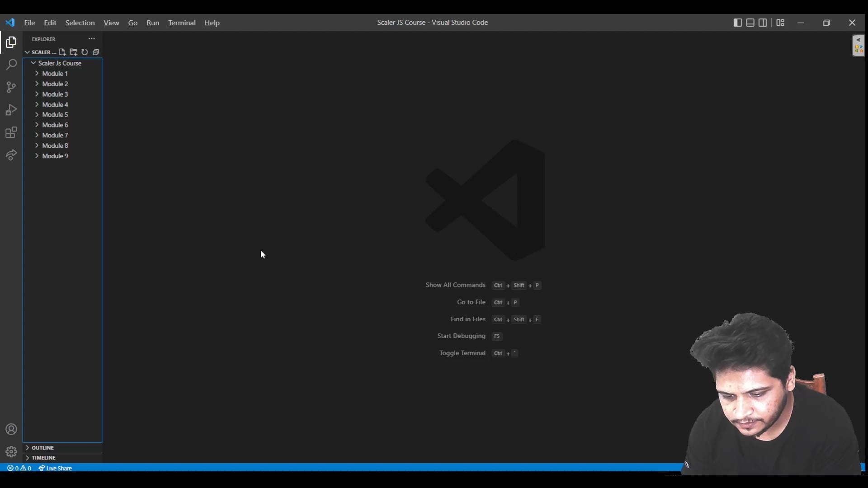Open the Terminal menu

[182, 23]
